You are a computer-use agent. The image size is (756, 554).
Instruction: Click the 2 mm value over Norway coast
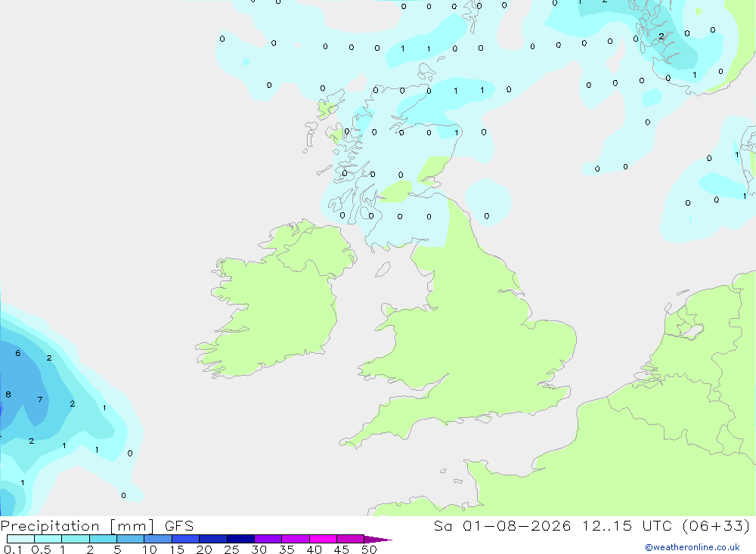pos(661,36)
